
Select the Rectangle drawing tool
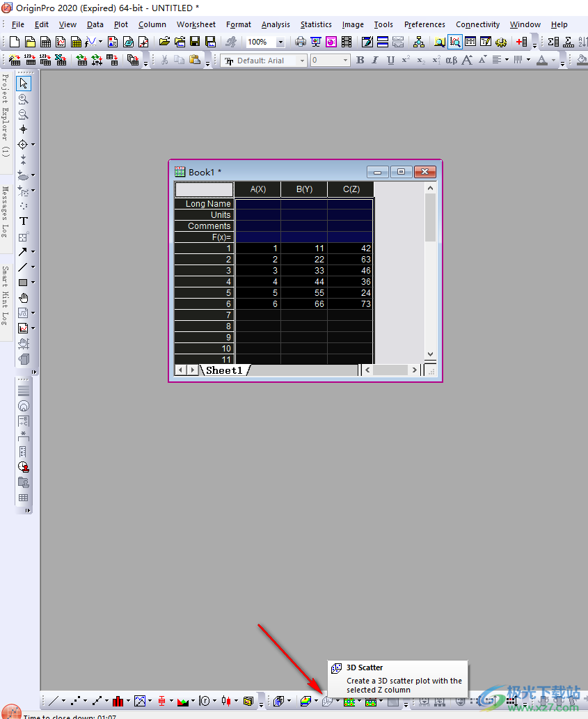22,283
